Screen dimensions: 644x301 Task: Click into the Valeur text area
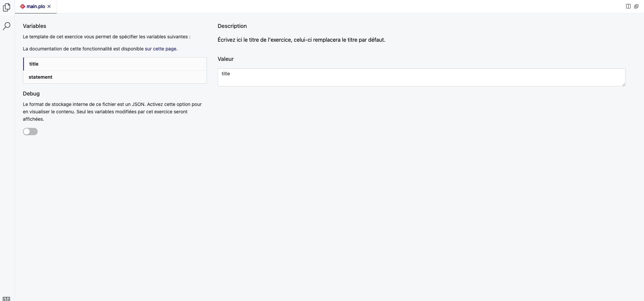click(421, 77)
